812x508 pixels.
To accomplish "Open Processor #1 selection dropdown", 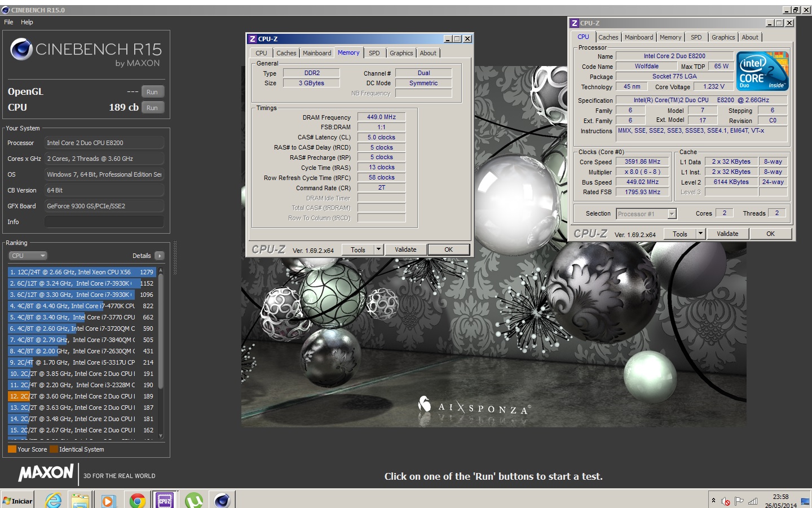I will 646,214.
